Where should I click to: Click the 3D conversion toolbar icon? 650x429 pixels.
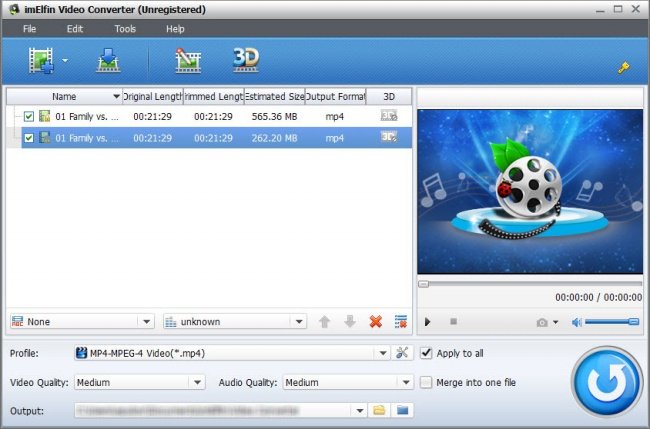tap(246, 60)
